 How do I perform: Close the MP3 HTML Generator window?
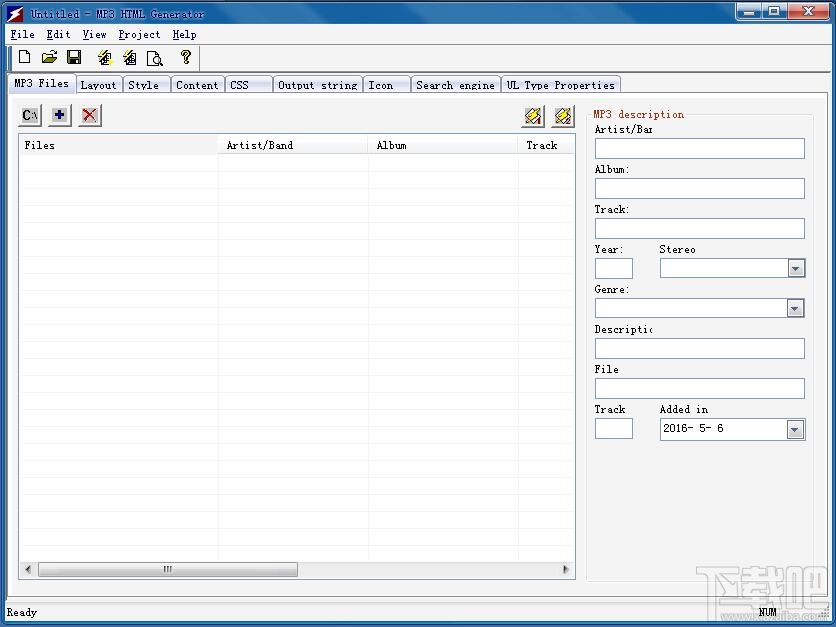tap(808, 12)
